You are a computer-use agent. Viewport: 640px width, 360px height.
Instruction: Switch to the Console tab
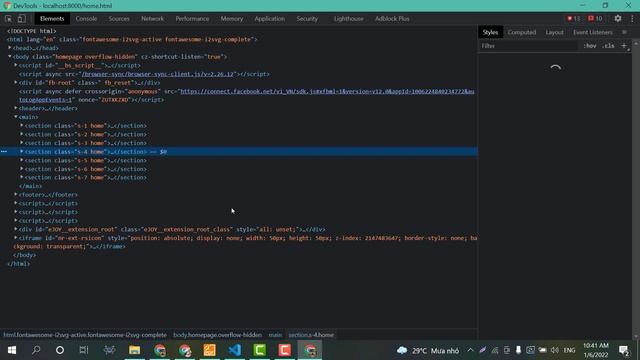coord(86,19)
